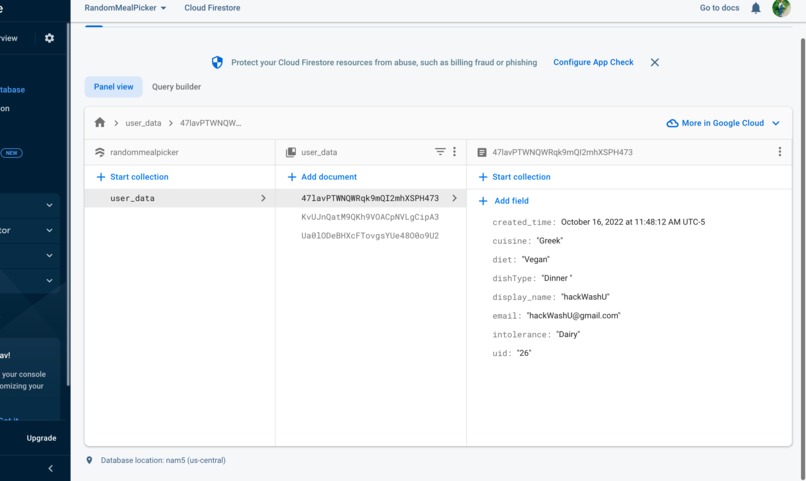The width and height of the screenshot is (806, 481).
Task: Open document panel overflow menu
Action: pyautogui.click(x=780, y=152)
